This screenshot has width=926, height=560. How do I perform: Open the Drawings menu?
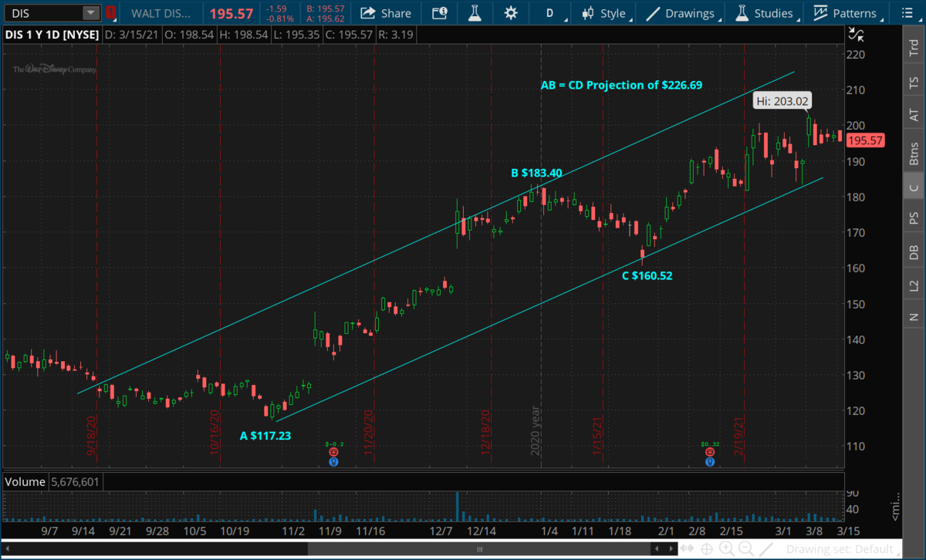point(681,13)
